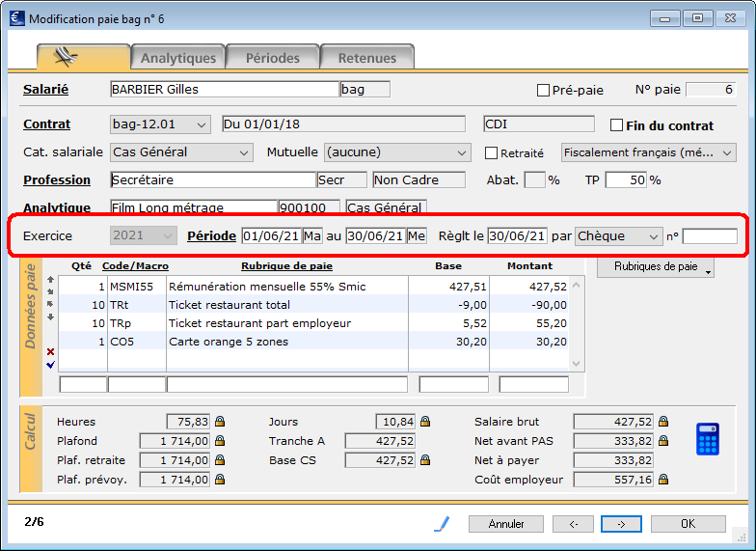Confirm with the OK button
The width and height of the screenshot is (756, 551).
(x=688, y=524)
